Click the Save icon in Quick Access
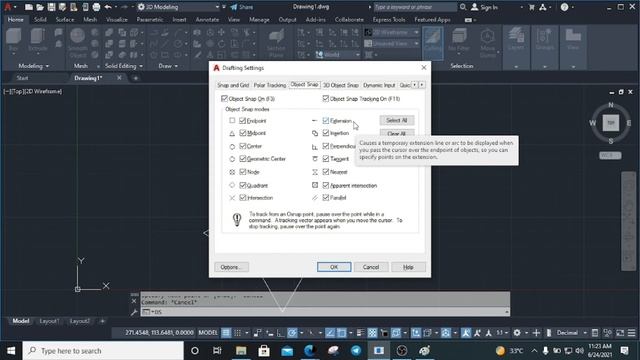640x360 pixels. coord(51,7)
